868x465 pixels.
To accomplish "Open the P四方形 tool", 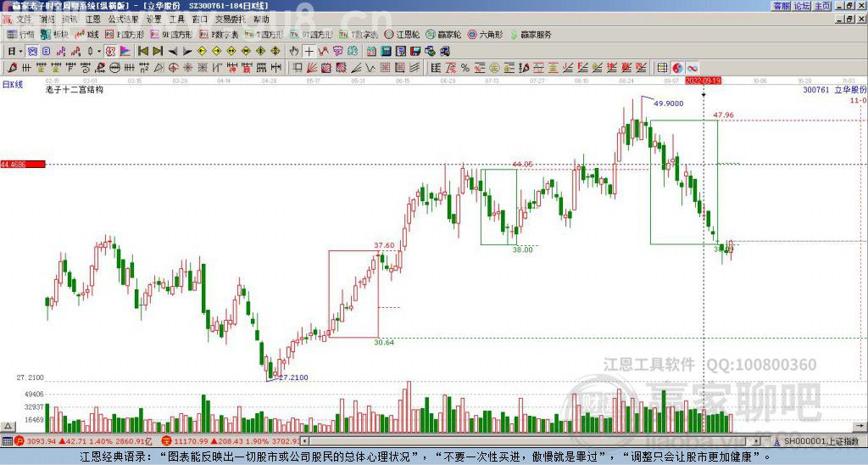I will [x=125, y=34].
